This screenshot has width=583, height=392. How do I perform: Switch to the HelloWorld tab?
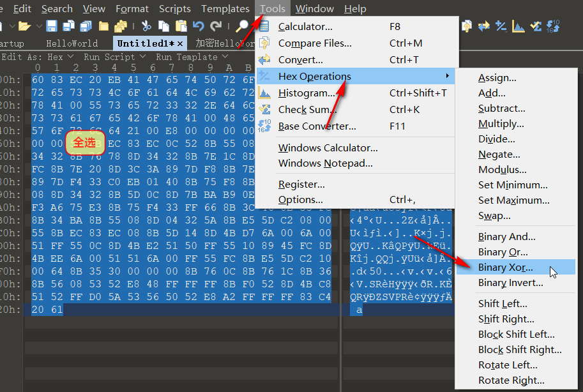coord(72,43)
